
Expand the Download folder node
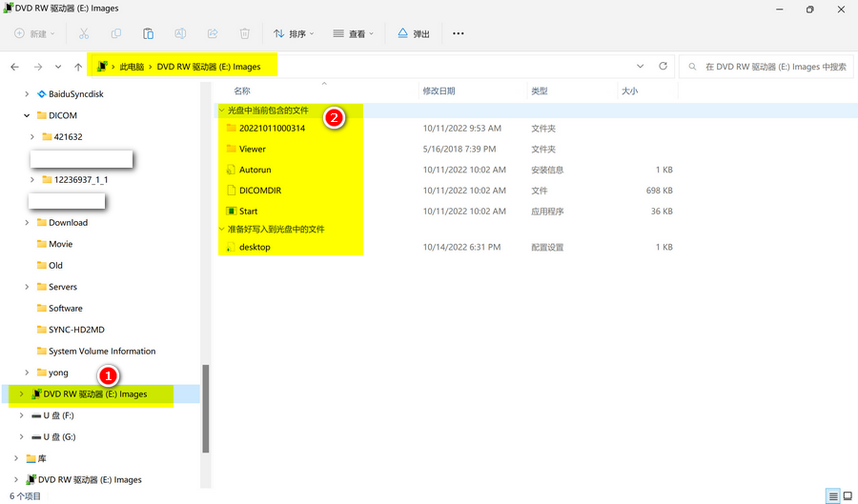(27, 223)
